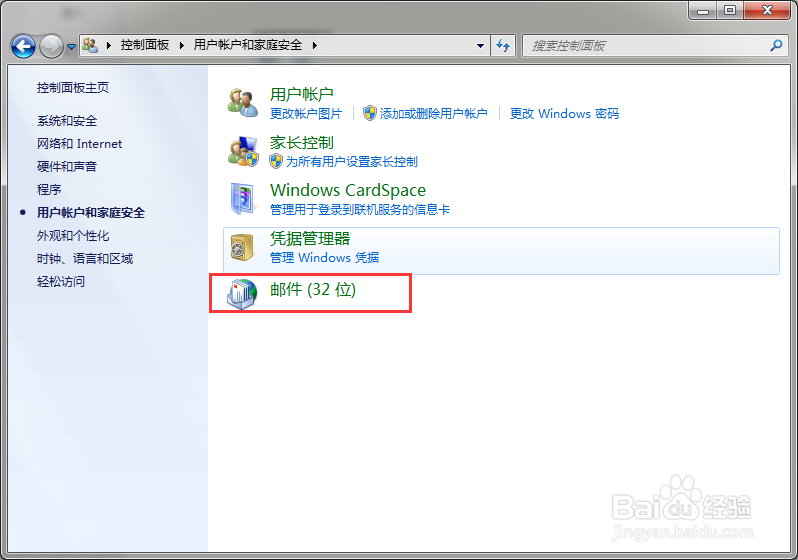Open 系统和安全 category
This screenshot has height=560, width=798.
(x=67, y=121)
